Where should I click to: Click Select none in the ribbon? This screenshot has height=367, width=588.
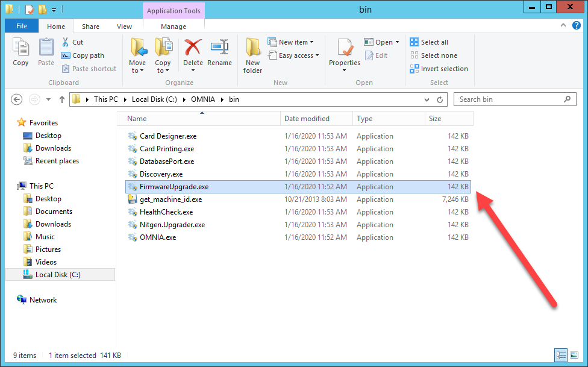click(x=434, y=55)
